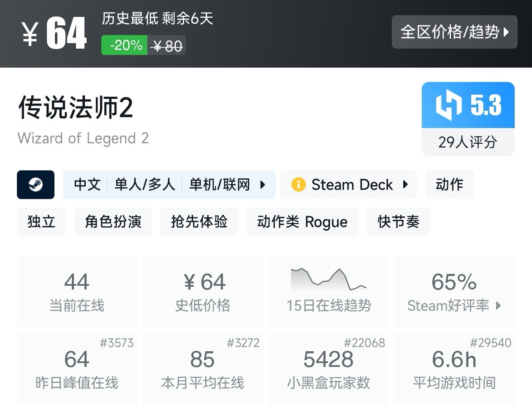Click the Steam Deck compatibility warning icon
532x410 pixels.
pyautogui.click(x=298, y=185)
